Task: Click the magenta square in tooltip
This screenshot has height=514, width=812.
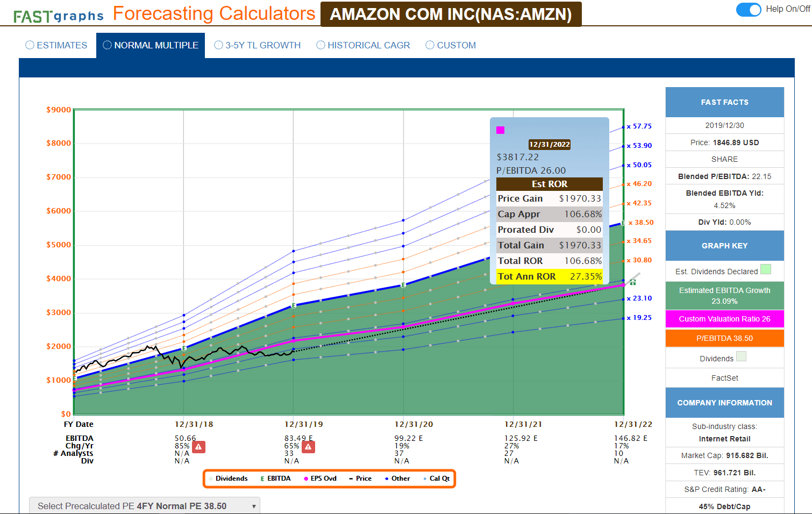Action: tap(500, 130)
